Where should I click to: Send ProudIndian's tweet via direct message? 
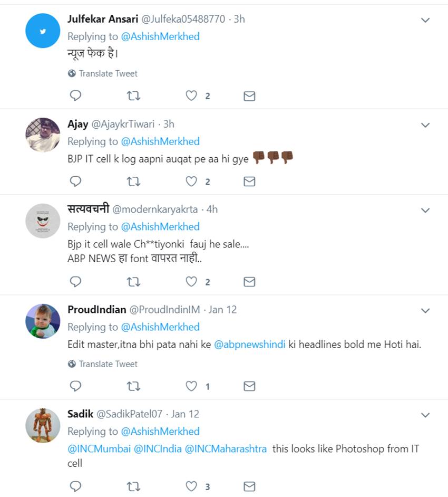[249, 386]
